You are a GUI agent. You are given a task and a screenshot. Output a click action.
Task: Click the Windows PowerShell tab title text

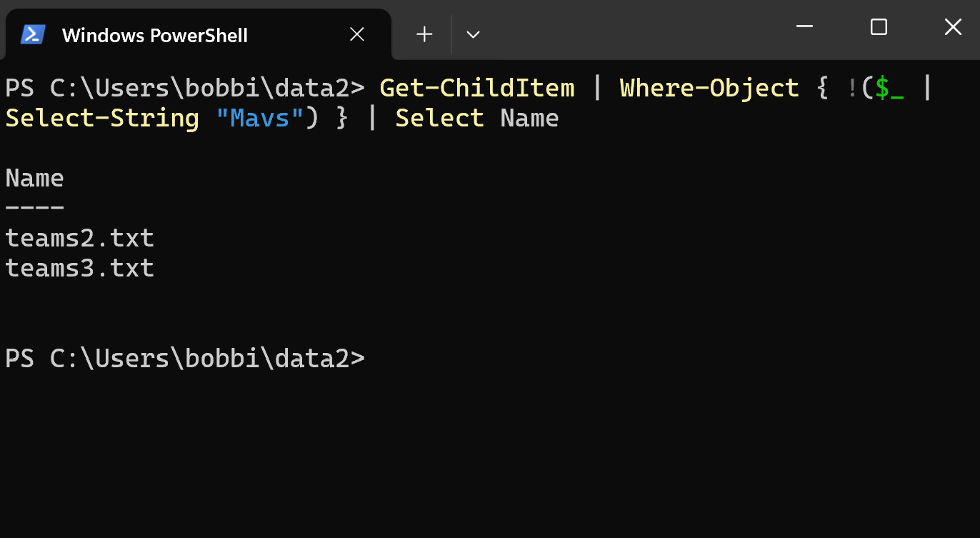click(x=154, y=34)
